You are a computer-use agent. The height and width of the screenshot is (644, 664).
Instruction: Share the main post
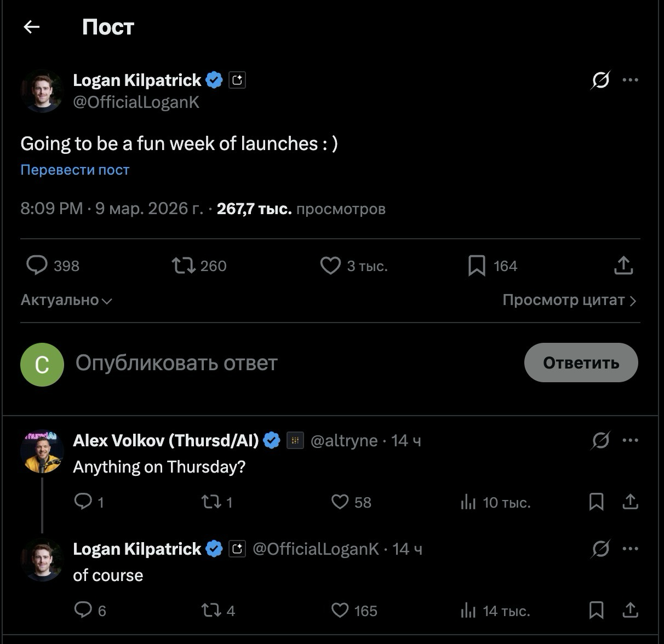click(x=623, y=266)
